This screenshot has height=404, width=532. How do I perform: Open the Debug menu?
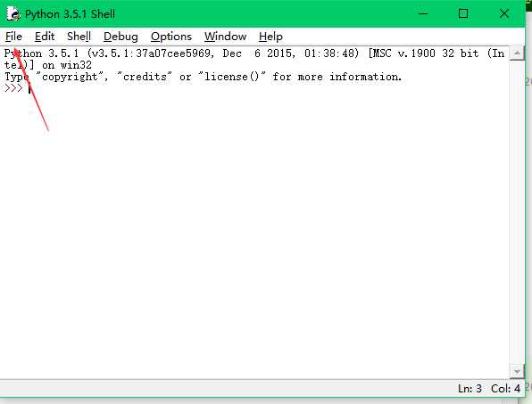121,37
